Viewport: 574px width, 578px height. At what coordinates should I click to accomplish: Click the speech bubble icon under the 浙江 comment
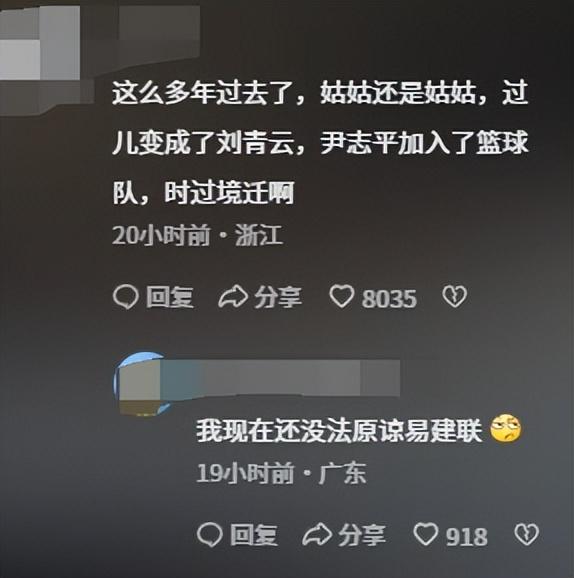point(126,297)
